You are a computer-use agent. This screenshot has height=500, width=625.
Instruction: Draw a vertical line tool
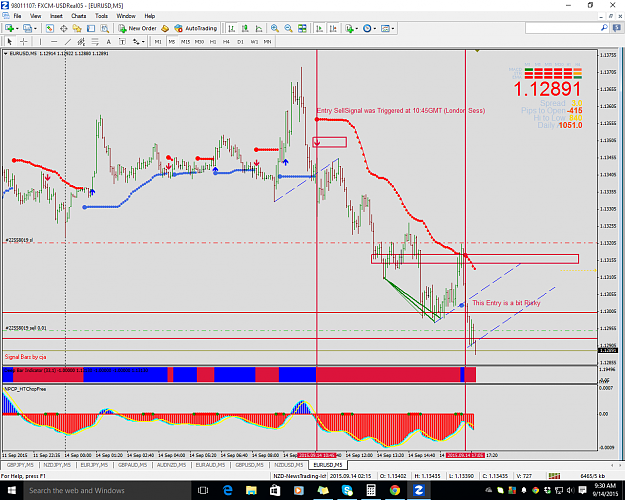(x=40, y=41)
